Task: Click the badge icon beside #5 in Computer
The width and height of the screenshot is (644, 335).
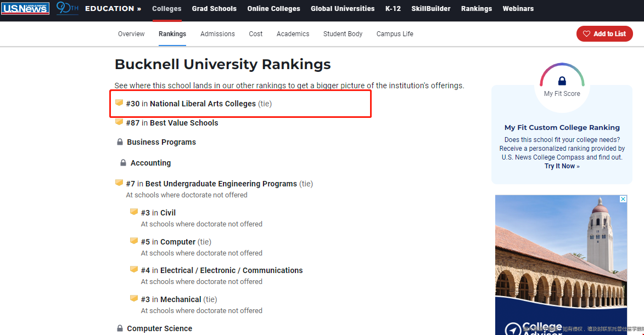Action: [x=134, y=241]
